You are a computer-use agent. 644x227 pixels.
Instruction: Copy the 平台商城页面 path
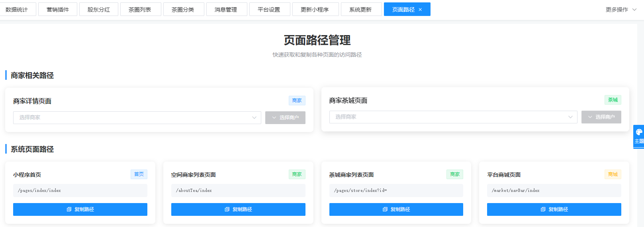click(x=554, y=209)
